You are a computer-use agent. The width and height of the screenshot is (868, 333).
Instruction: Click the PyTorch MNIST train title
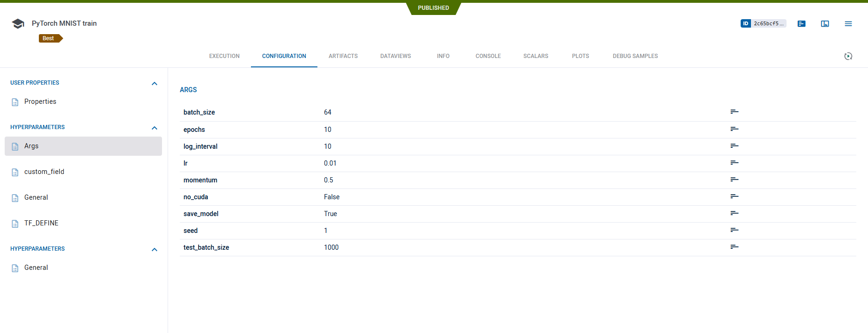64,23
